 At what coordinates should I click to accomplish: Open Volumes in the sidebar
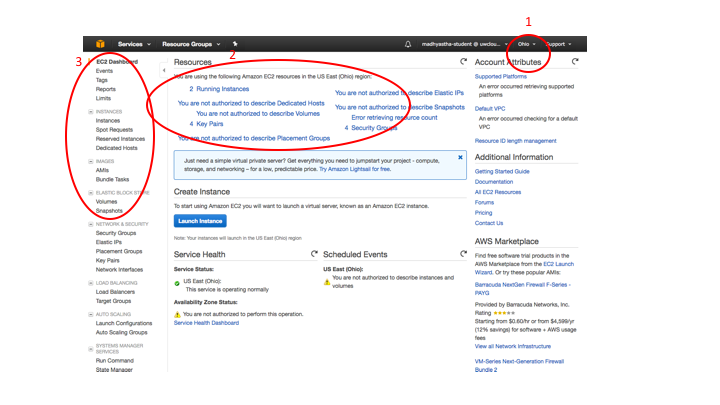(x=107, y=202)
